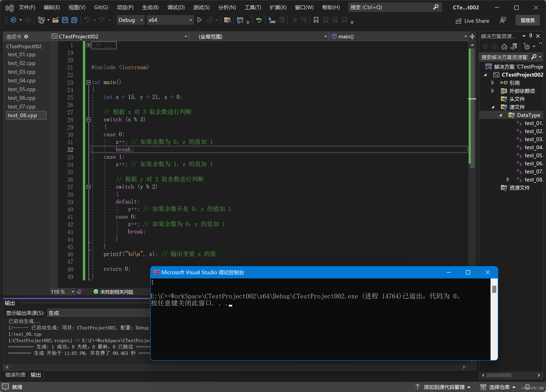Click Home icon in Solution Explorer
The height and width of the screenshot is (392, 546).
click(504, 46)
